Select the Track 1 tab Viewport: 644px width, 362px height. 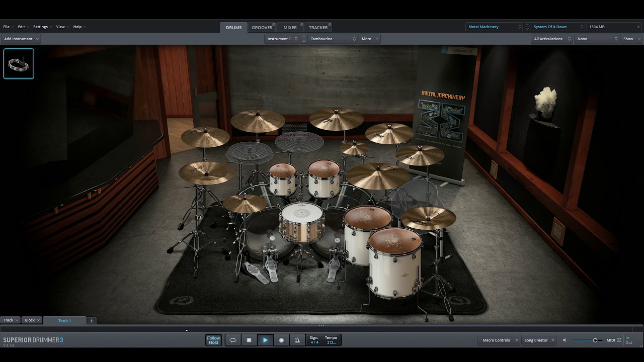pyautogui.click(x=64, y=320)
